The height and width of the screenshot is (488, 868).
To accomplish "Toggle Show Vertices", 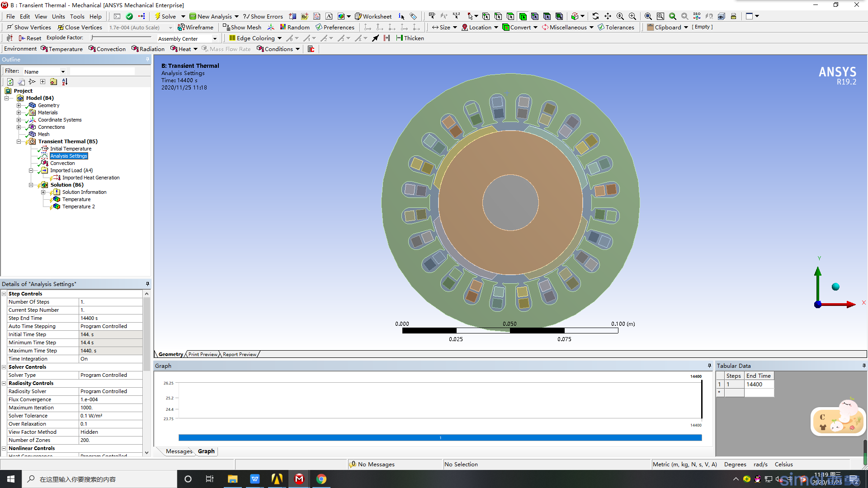I will click(28, 27).
